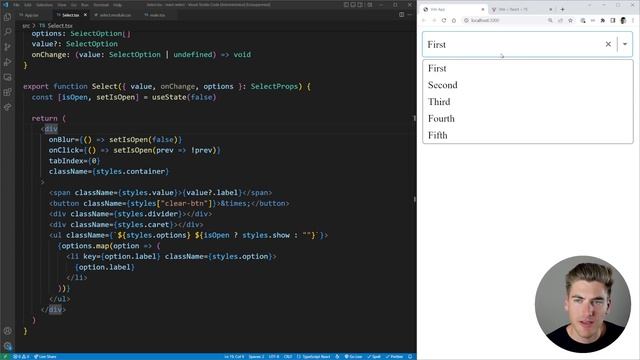The image size is (640, 360).
Task: Click the localhost address bar
Action: tap(504, 20)
